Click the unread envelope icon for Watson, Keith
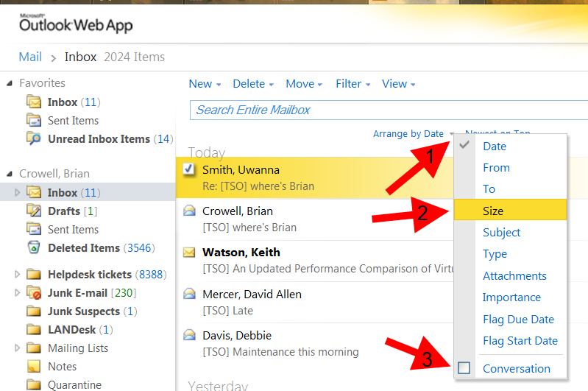 coord(189,253)
